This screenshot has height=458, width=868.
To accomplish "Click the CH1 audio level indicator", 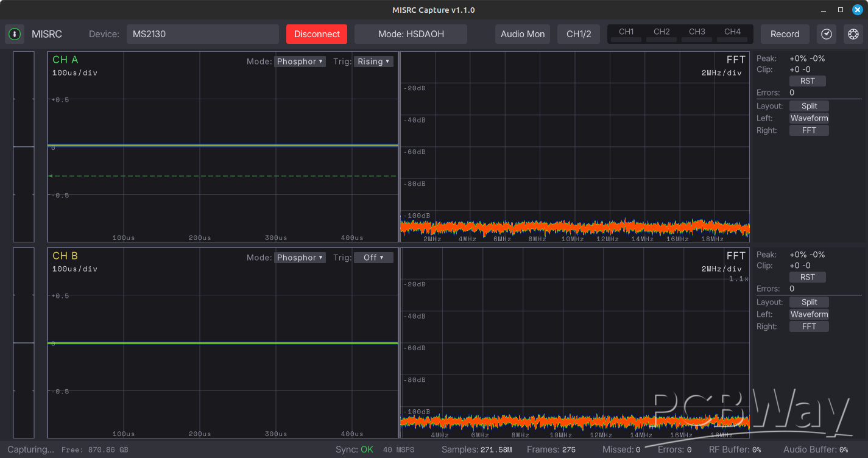I will click(626, 35).
